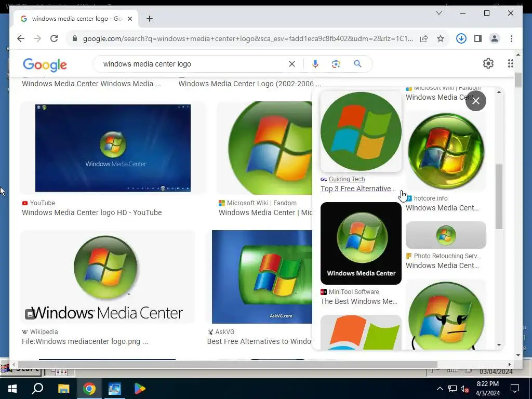Click the forward navigation arrow
Viewport: 532px width, 399px height.
(37, 38)
